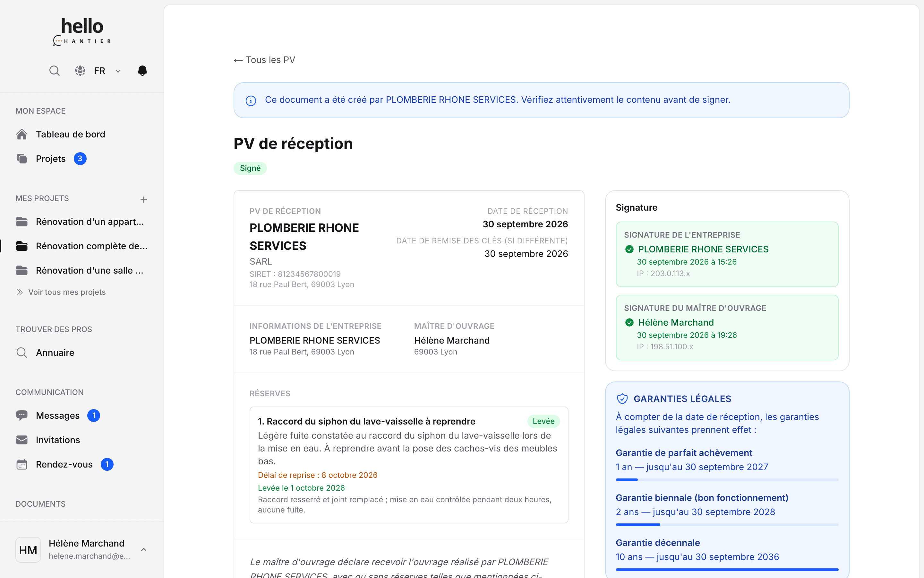Select text 'SIRET : 81234567800019'
Image resolution: width=924 pixels, height=578 pixels.
coord(295,274)
